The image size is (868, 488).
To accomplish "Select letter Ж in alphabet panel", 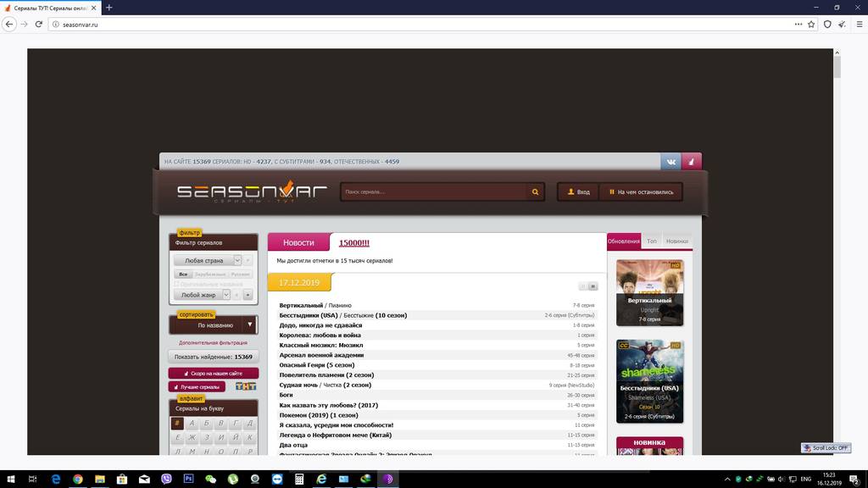I will point(192,437).
